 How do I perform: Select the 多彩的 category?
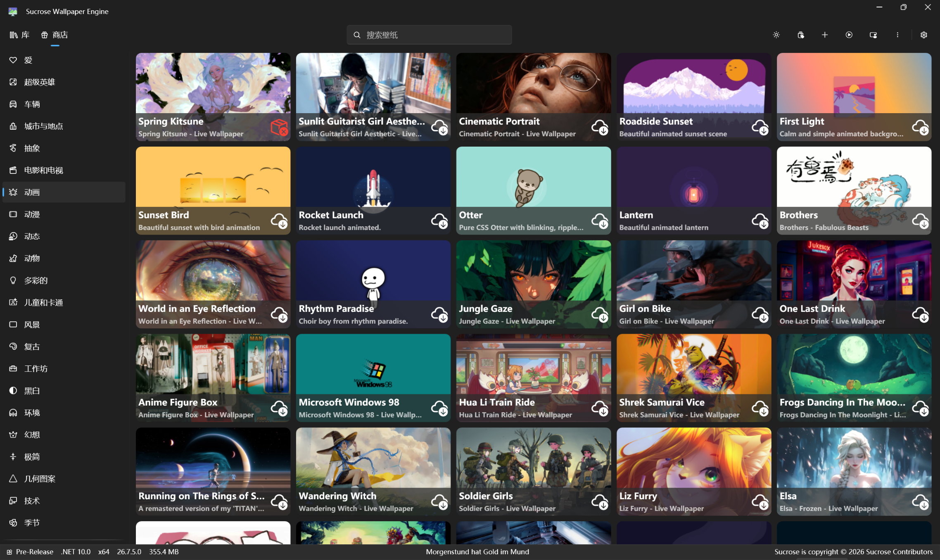coord(64,280)
